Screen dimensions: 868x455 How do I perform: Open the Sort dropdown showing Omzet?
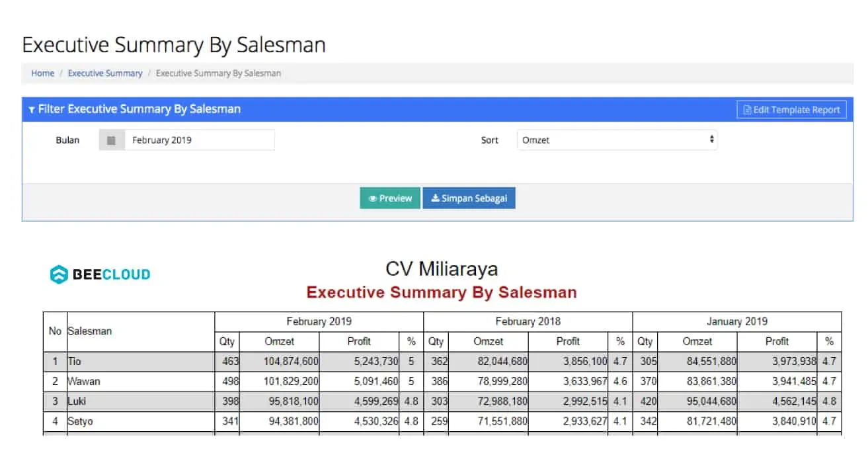coord(616,140)
